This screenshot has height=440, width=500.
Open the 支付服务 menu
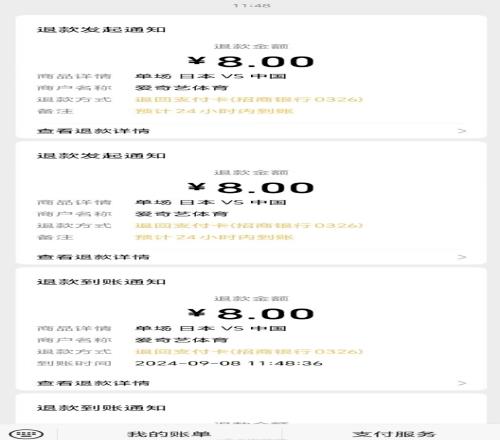394,434
